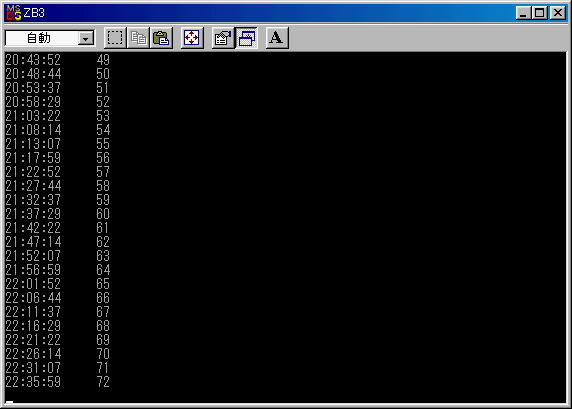The height and width of the screenshot is (409, 572).
Task: Expand the font size dropdown arrow
Action: point(86,38)
